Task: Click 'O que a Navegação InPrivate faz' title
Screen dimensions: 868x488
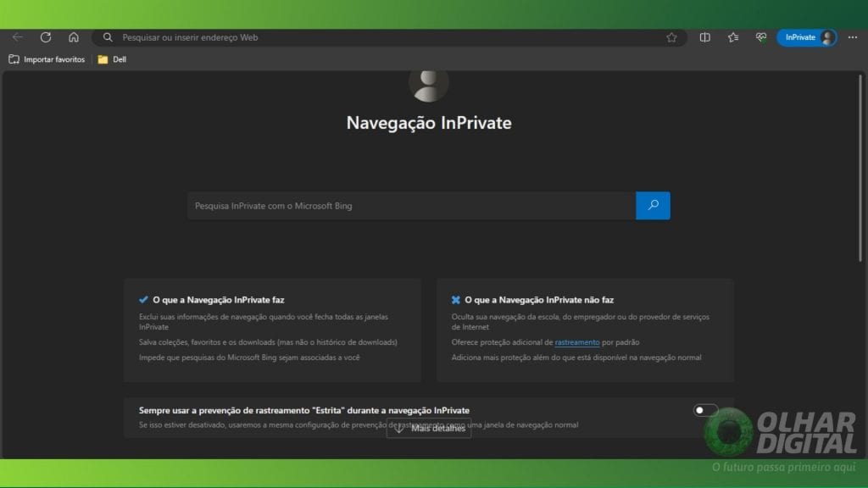Action: pos(219,300)
